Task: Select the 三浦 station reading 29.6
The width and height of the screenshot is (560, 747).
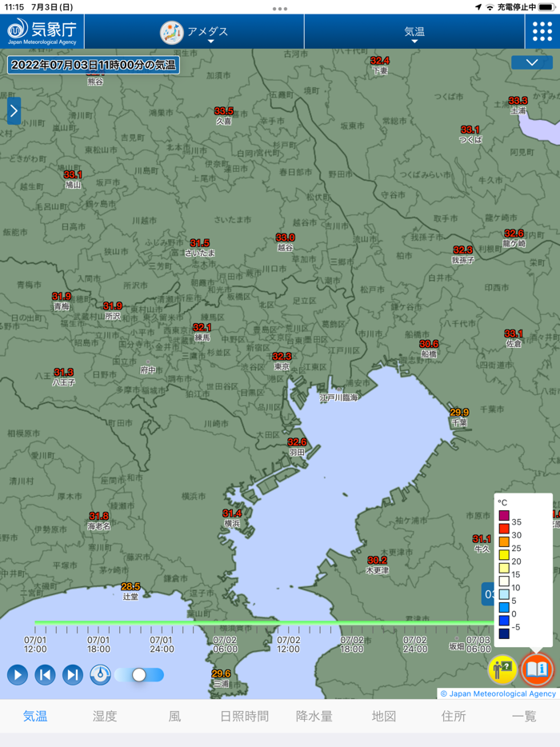Action: (x=221, y=678)
